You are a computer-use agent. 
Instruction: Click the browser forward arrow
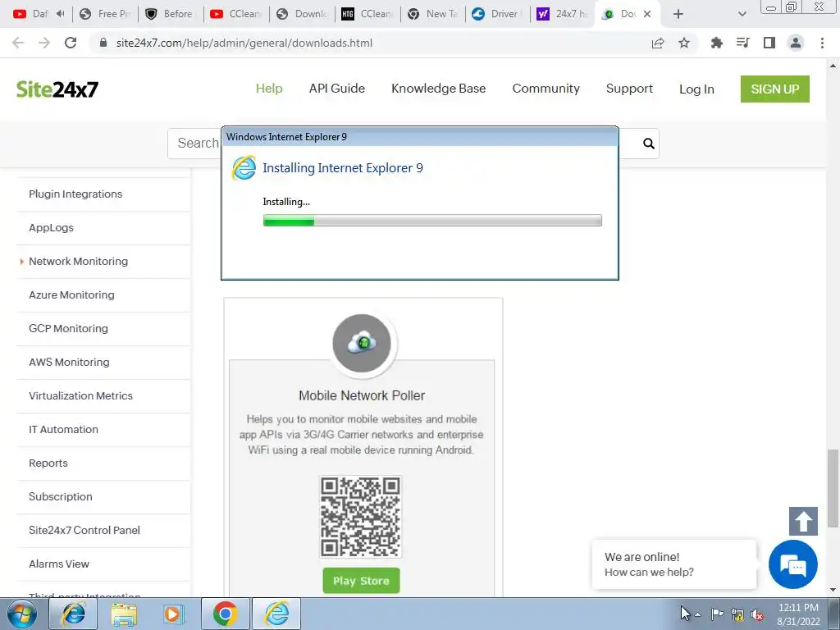coord(44,43)
